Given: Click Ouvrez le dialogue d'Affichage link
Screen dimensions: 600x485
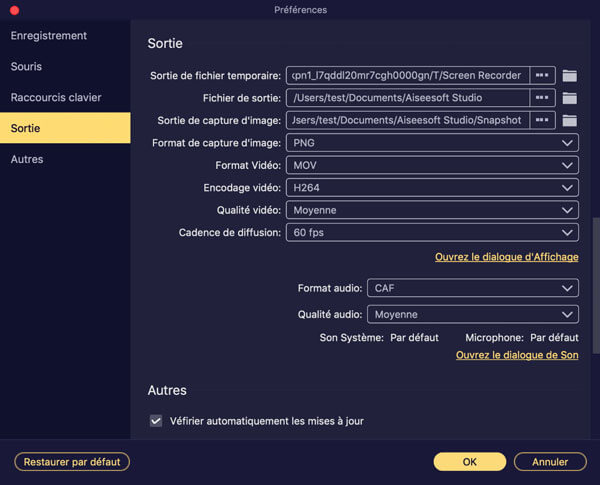Looking at the screenshot, I should click(x=506, y=257).
